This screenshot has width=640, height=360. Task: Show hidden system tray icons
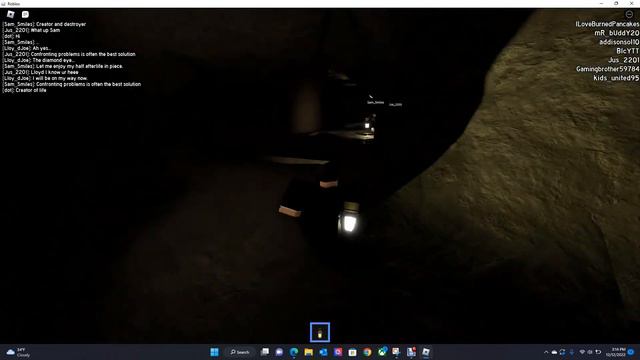click(546, 352)
